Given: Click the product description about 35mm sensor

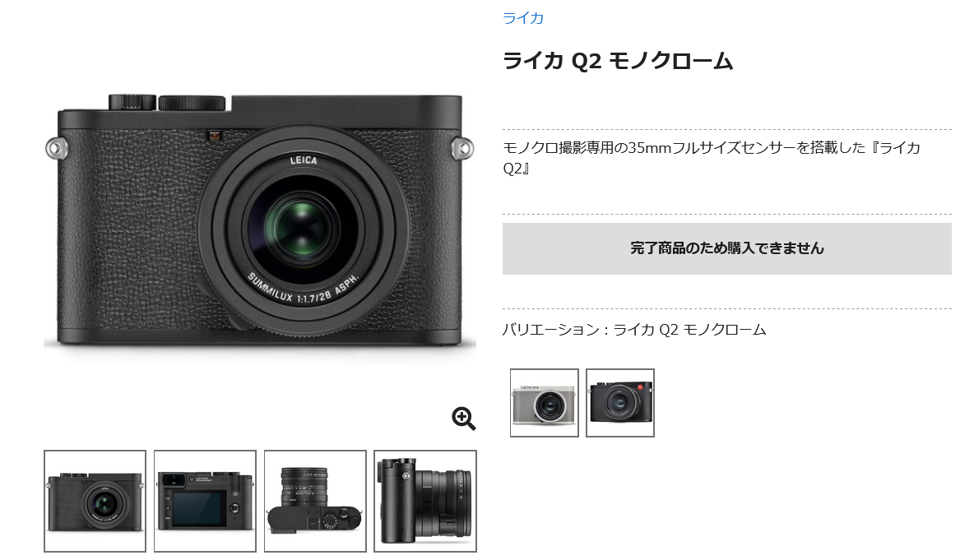Looking at the screenshot, I should pos(712,158).
